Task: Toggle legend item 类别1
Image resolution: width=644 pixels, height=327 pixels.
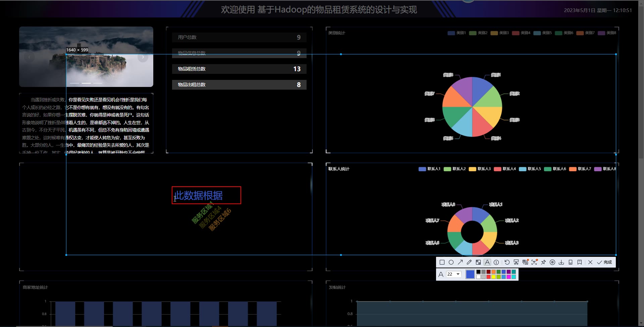Action: pyautogui.click(x=457, y=33)
